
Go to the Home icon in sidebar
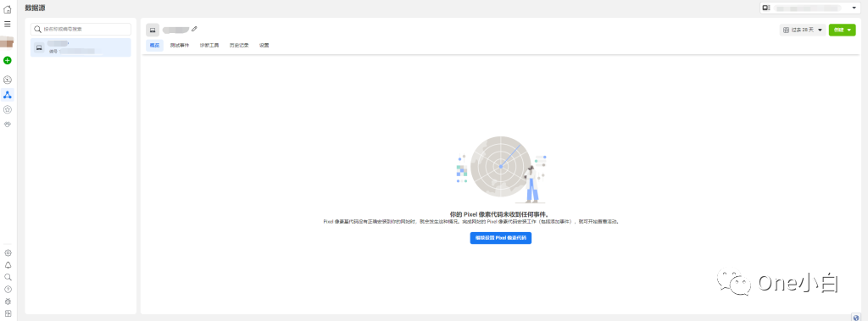coord(7,9)
